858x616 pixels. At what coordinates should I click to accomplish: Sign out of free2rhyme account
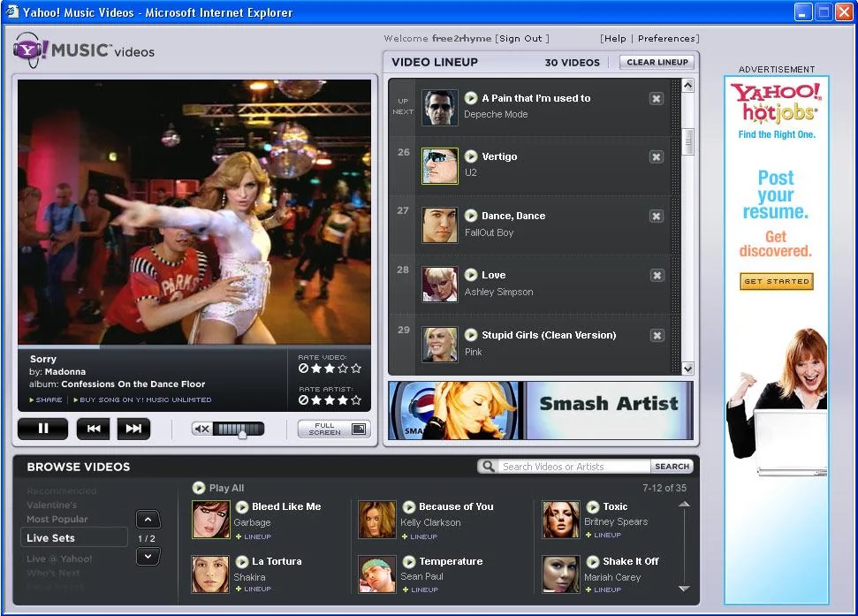pos(520,38)
